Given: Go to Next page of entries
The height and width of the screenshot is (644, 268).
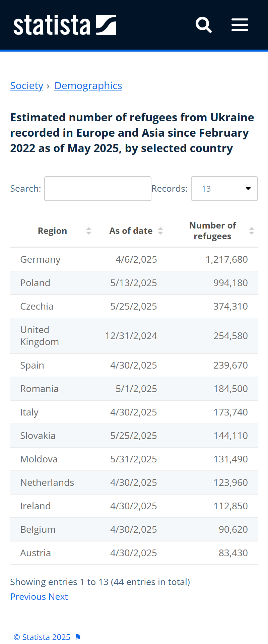Looking at the screenshot, I should pos(58,596).
